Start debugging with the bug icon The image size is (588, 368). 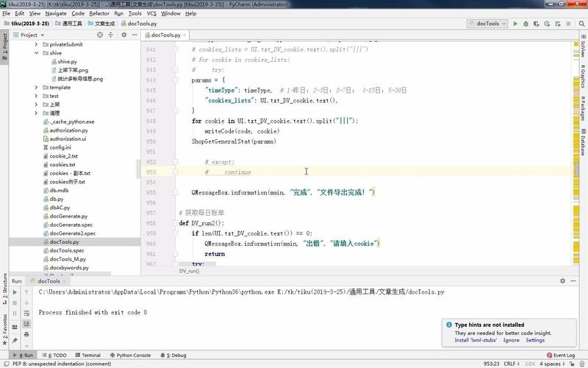coord(526,24)
